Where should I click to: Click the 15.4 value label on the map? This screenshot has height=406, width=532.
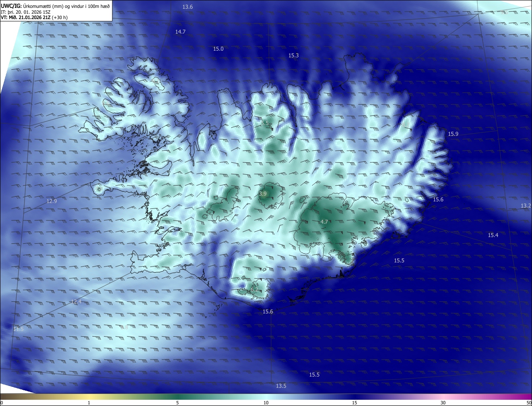tap(493, 235)
